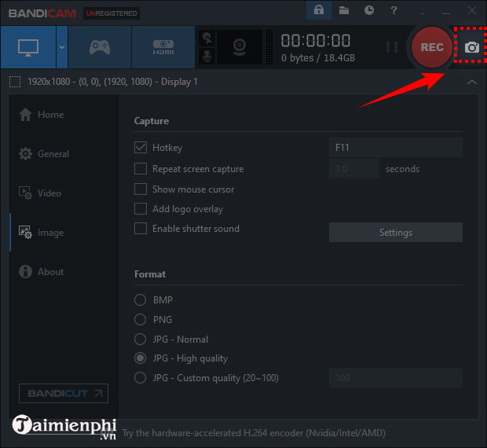Toggle microphone recording icon
Screen dimensions: 487x448
[207, 57]
